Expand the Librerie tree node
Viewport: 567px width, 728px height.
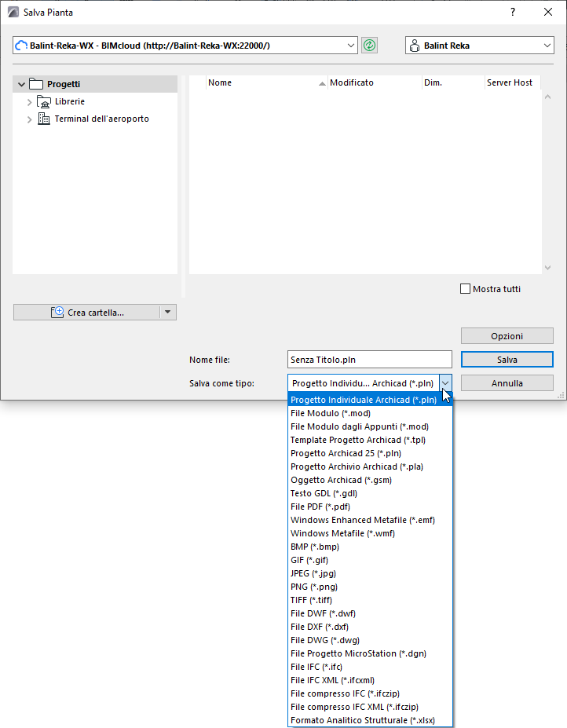tap(29, 102)
